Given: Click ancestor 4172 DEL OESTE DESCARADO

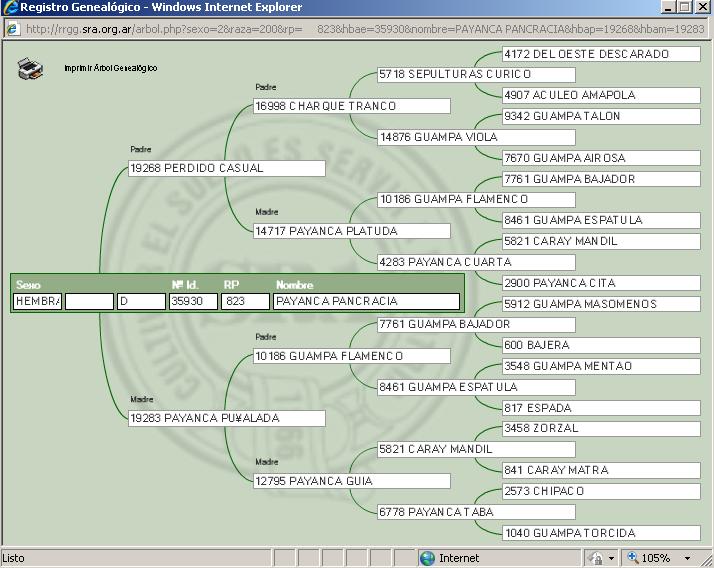Looking at the screenshot, I should [600, 54].
